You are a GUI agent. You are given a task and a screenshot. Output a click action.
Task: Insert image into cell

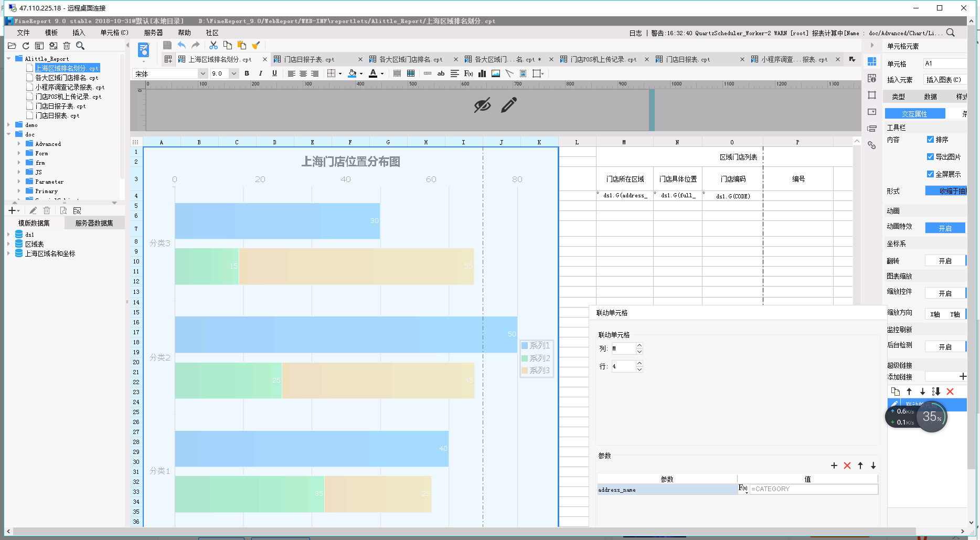(496, 73)
